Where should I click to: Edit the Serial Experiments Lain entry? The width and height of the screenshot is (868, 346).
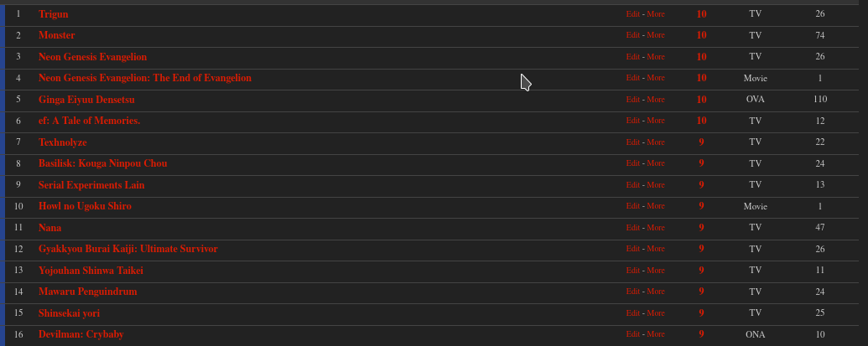pos(632,185)
